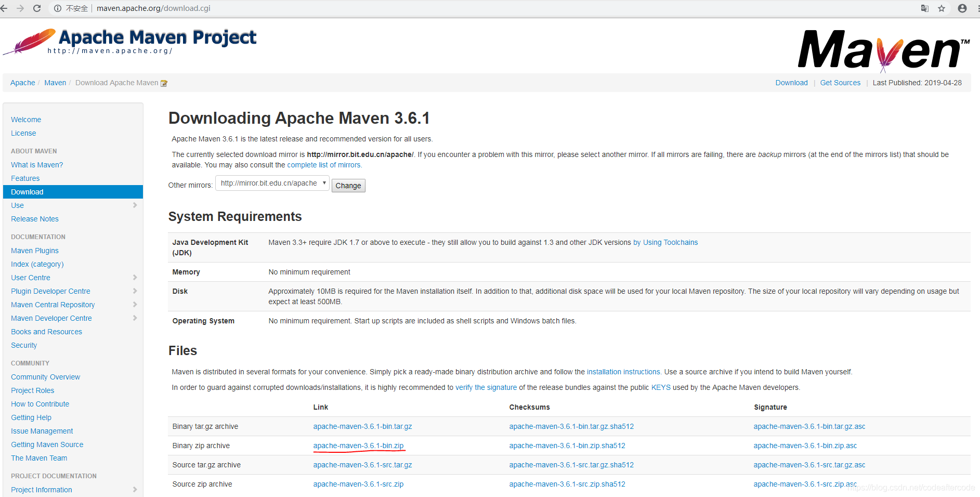The image size is (980, 497).
Task: Expand Maven Developer Centre arrow
Action: pos(135,318)
